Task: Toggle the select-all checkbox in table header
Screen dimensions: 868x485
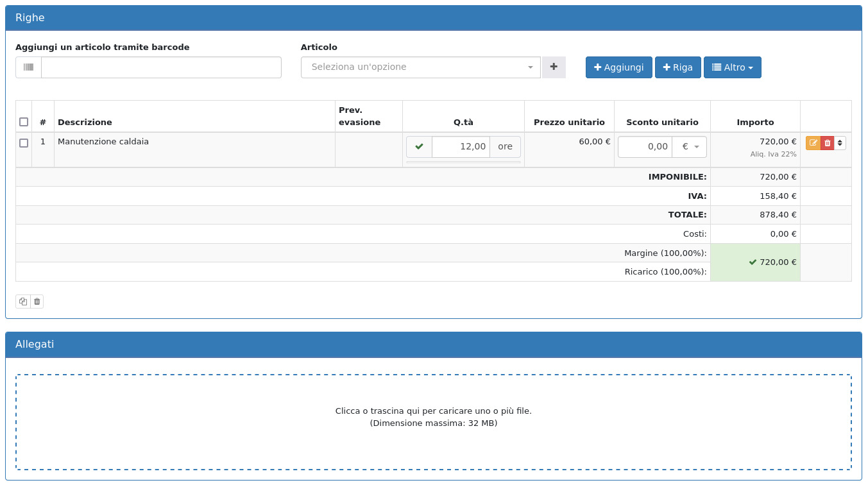Action: pyautogui.click(x=24, y=122)
